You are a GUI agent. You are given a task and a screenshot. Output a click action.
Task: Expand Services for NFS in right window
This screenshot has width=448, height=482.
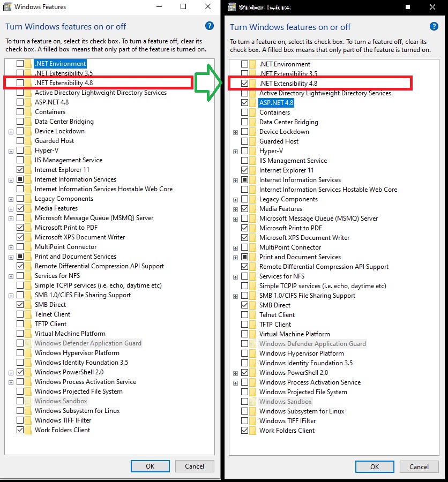click(236, 277)
